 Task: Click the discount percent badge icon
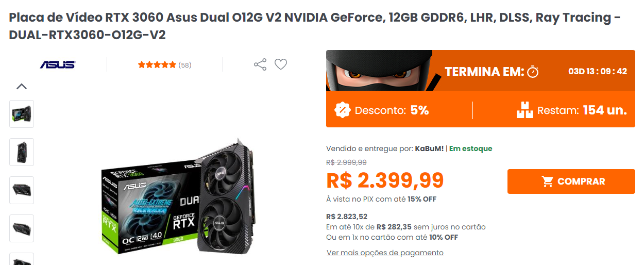(342, 110)
